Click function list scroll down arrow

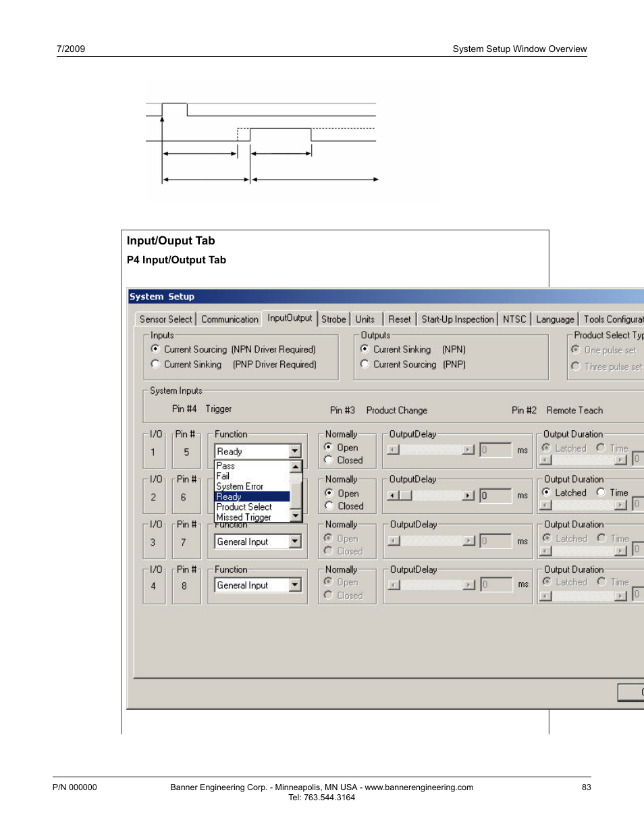click(295, 516)
